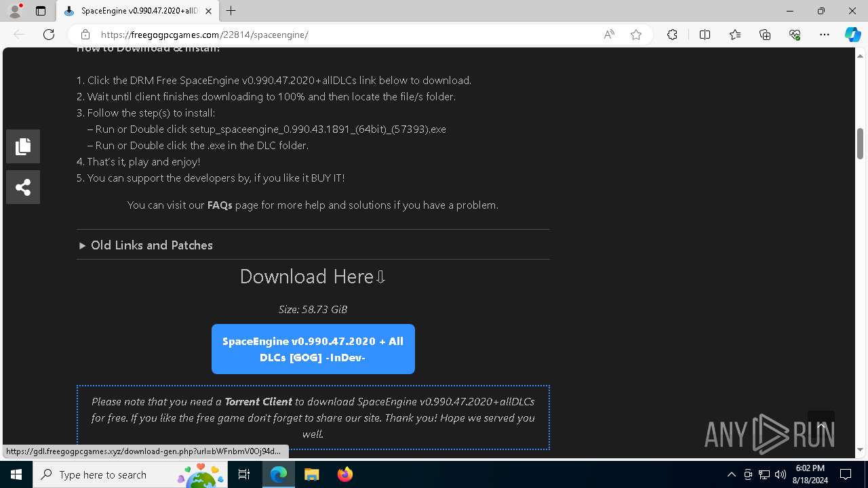Screen dimensions: 868x488
Task: Open the Copilot sidebar icon
Action: coord(852,35)
